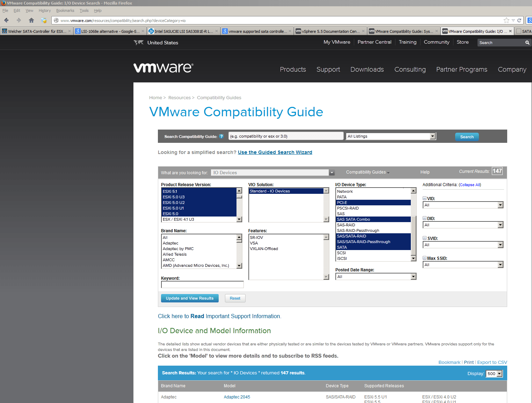Click the browser Back arrow
Viewport: 532px width, 403px height.
pyautogui.click(x=6, y=20)
